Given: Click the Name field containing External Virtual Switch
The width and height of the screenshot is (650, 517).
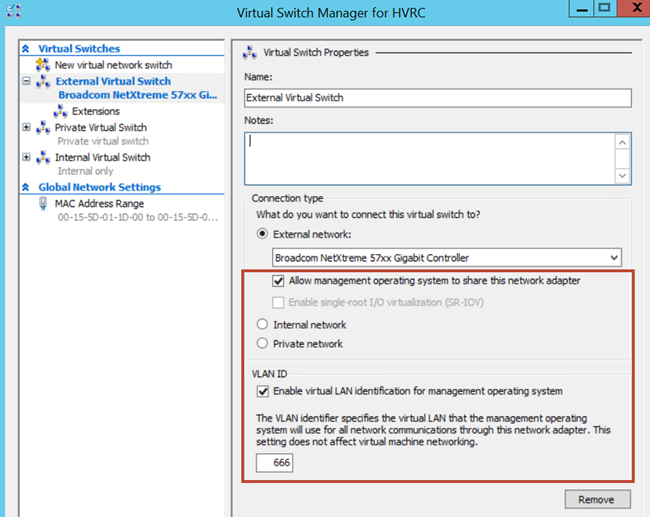Looking at the screenshot, I should point(438,98).
